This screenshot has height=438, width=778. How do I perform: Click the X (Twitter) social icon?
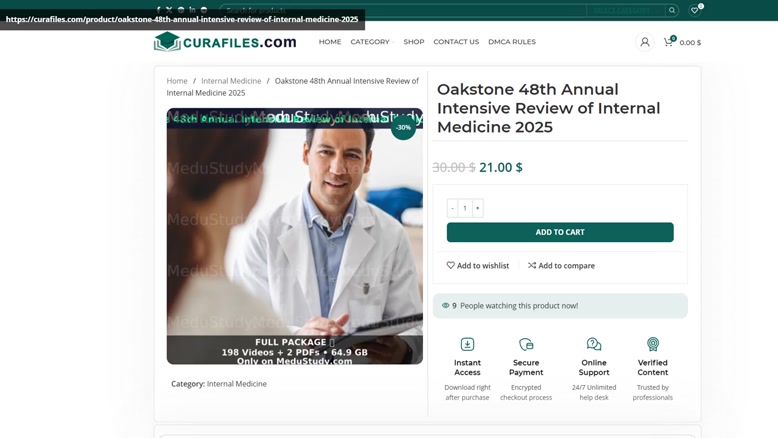pyautogui.click(x=169, y=9)
